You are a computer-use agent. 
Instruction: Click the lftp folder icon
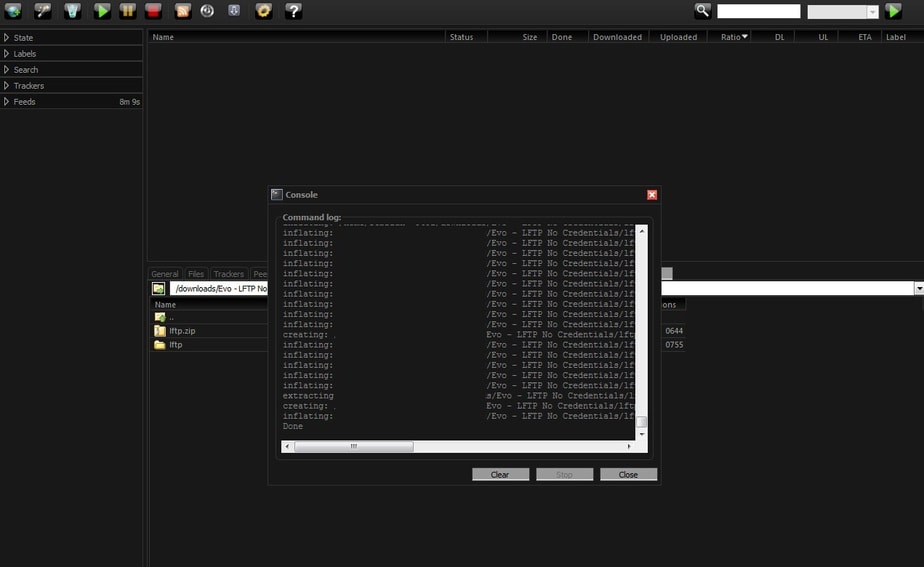pyautogui.click(x=160, y=345)
